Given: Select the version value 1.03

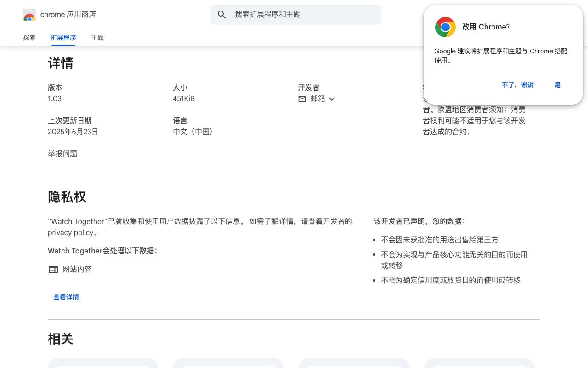Looking at the screenshot, I should pos(55,99).
